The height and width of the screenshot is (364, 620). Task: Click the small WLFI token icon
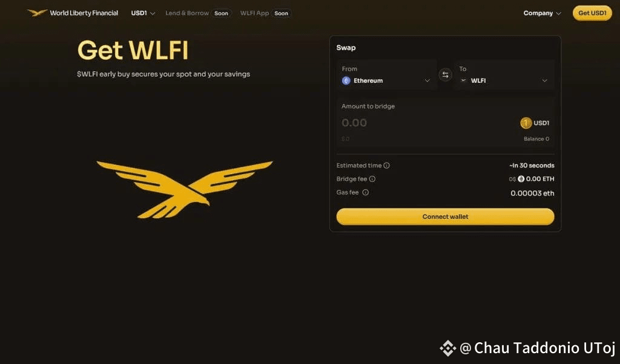coord(463,80)
